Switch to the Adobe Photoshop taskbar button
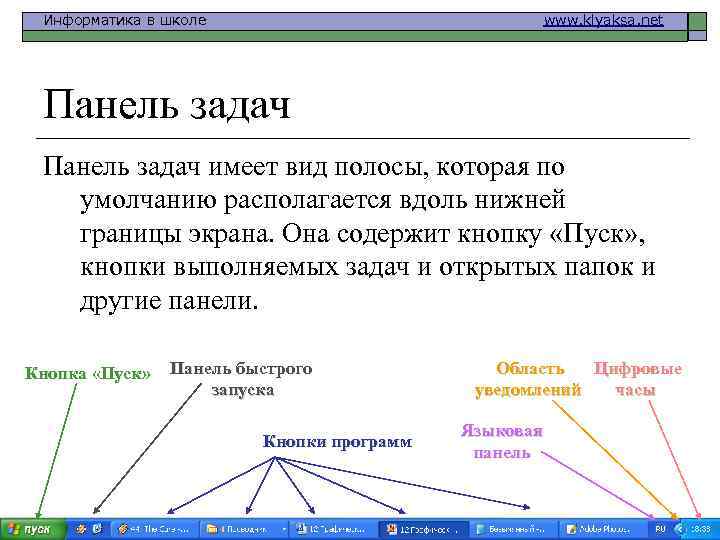The width and height of the screenshot is (720, 540). [x=602, y=529]
